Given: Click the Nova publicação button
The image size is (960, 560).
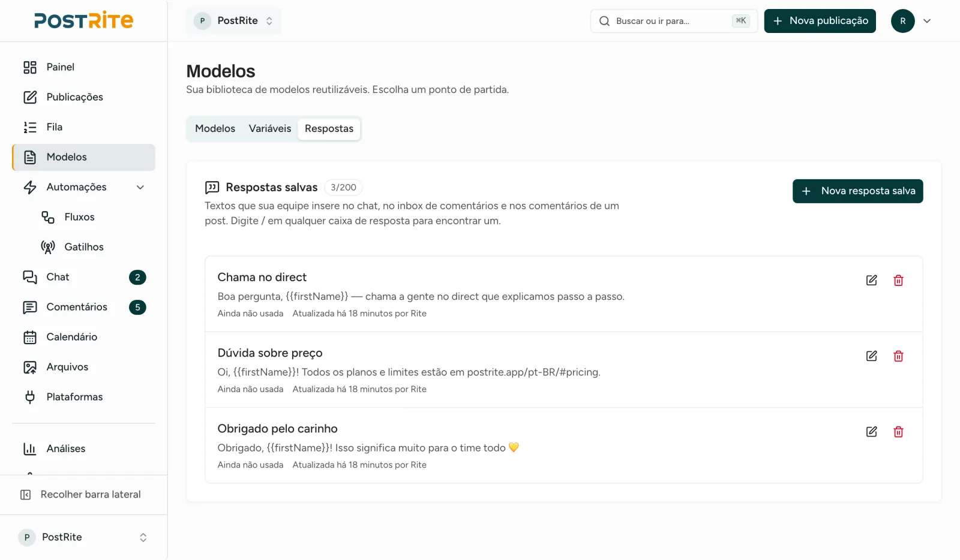Looking at the screenshot, I should click(820, 21).
